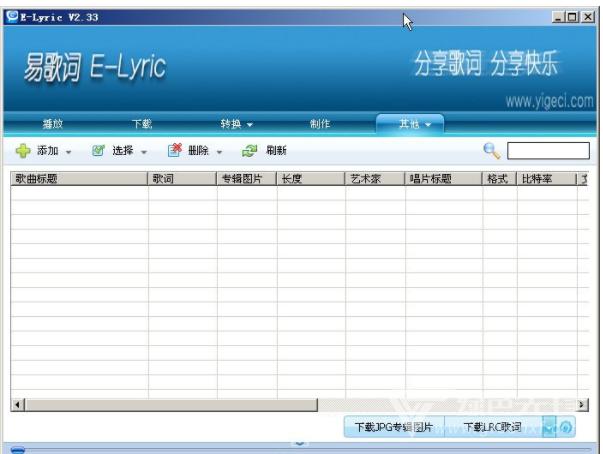Click the 添加 (Add) label
This screenshot has width=603, height=454.
point(48,150)
